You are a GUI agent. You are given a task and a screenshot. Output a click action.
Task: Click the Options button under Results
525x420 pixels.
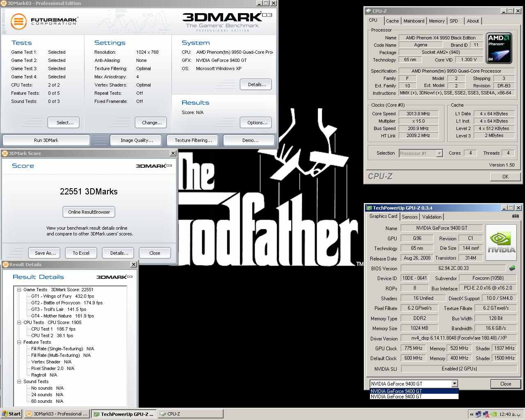257,123
